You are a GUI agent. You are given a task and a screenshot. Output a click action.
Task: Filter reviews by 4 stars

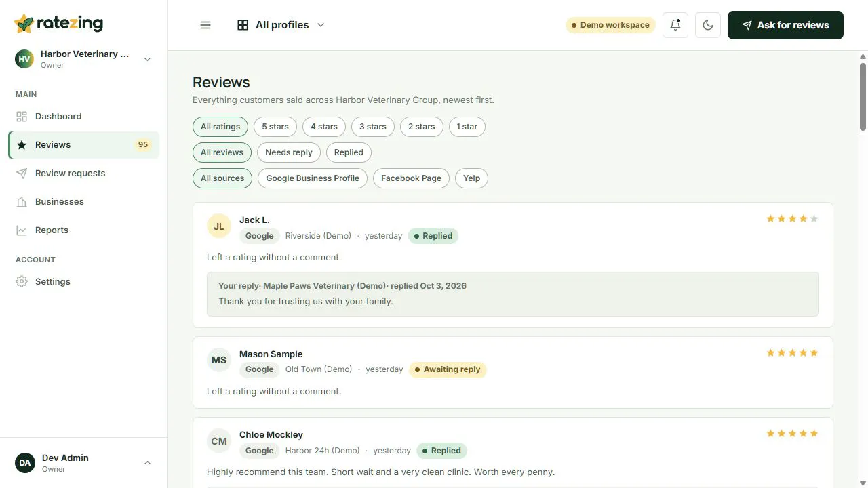pos(324,127)
